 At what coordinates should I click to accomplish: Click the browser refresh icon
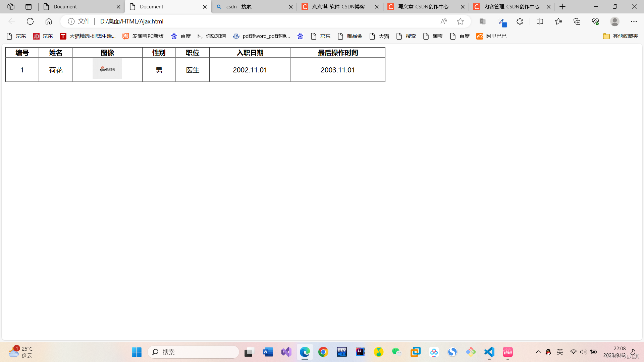(x=30, y=21)
